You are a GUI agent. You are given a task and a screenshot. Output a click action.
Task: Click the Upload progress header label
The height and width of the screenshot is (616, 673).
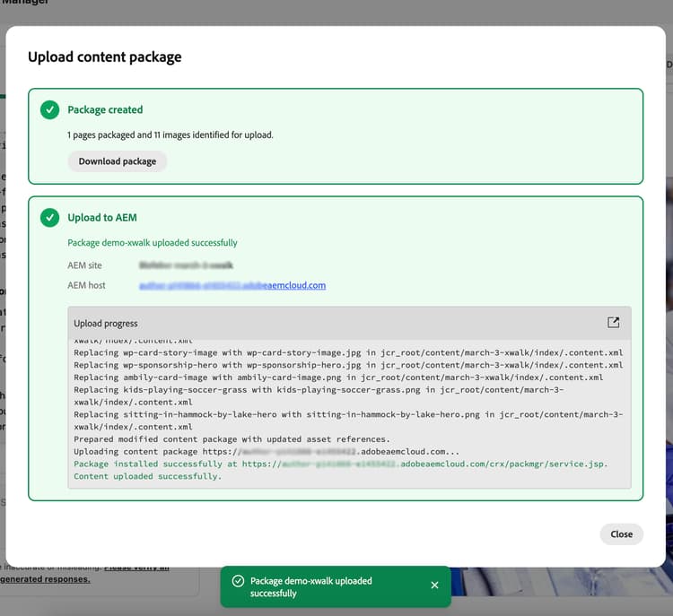(x=106, y=324)
